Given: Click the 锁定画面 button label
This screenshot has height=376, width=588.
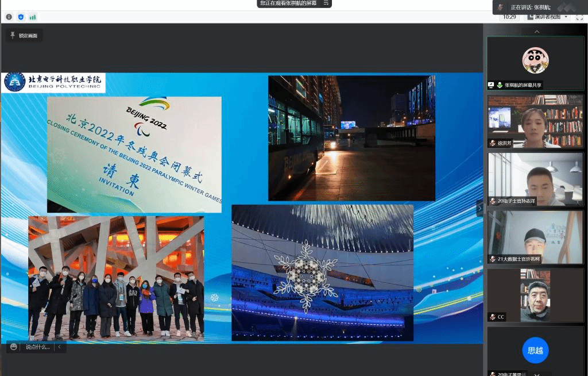Looking at the screenshot, I should 28,36.
